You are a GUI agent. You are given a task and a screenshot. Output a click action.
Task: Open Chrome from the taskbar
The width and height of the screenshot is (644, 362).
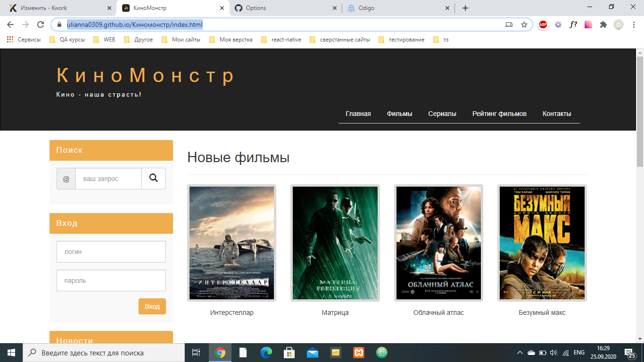click(220, 353)
